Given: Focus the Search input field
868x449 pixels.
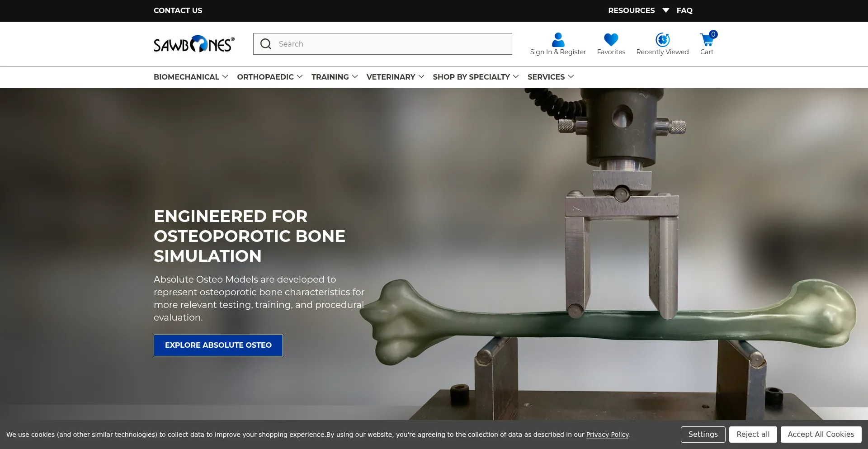Looking at the screenshot, I should 382,44.
